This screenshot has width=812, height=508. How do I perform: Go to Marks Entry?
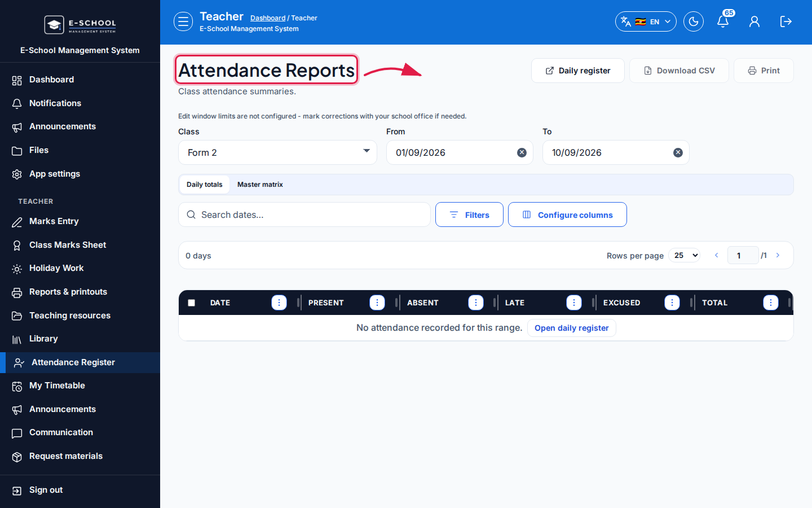(x=80, y=221)
